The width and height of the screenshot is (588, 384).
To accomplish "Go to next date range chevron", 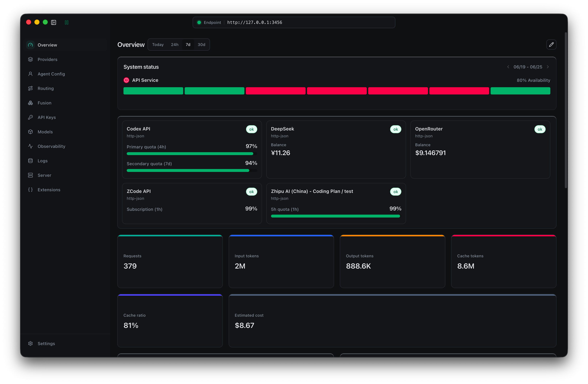I will 548,67.
